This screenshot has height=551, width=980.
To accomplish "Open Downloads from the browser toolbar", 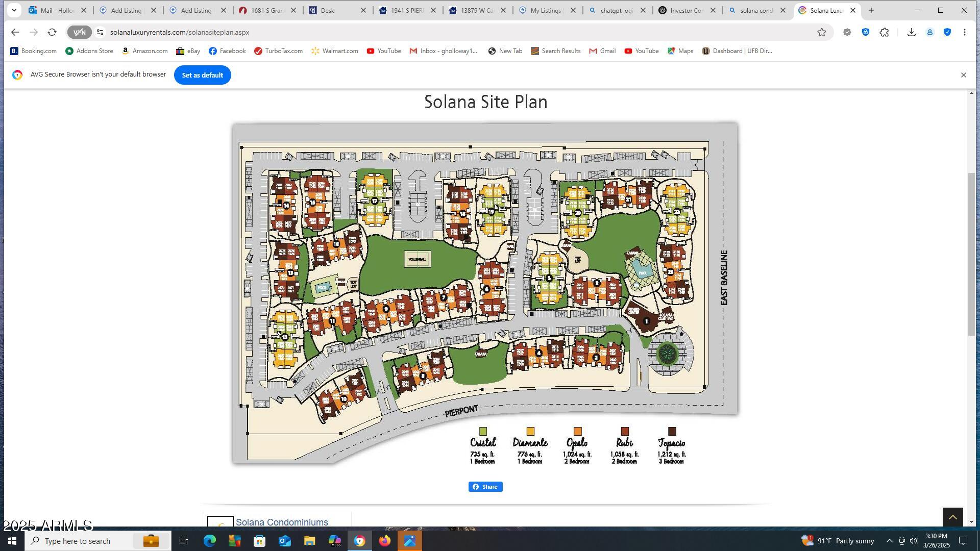I will [911, 32].
